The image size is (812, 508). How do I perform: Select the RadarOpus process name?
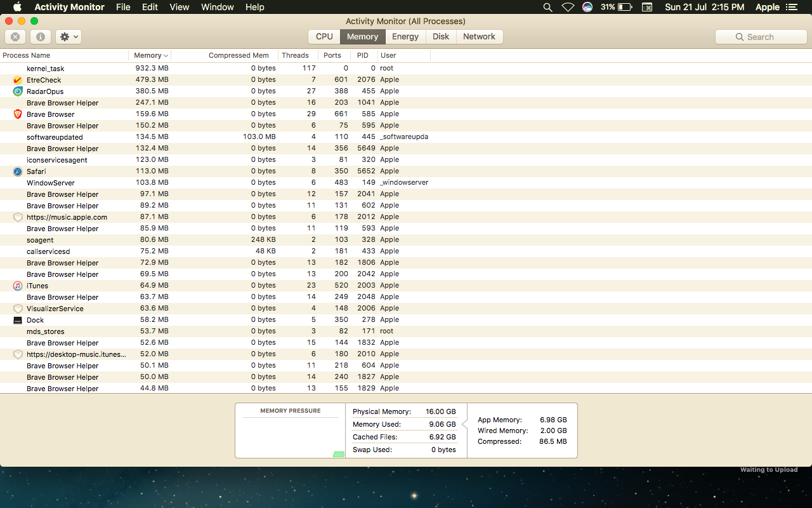pyautogui.click(x=45, y=91)
